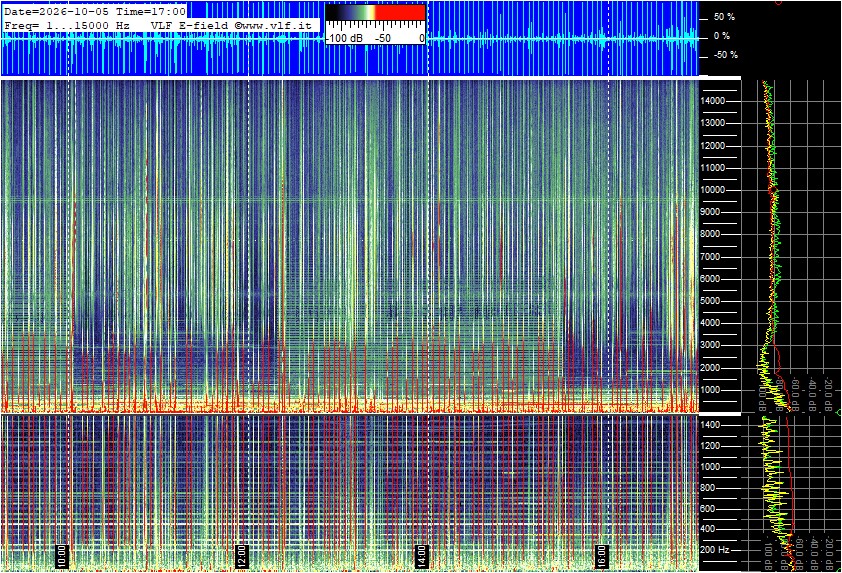Click the 10:00 time marker
This screenshot has height=573, width=842.
62,556
